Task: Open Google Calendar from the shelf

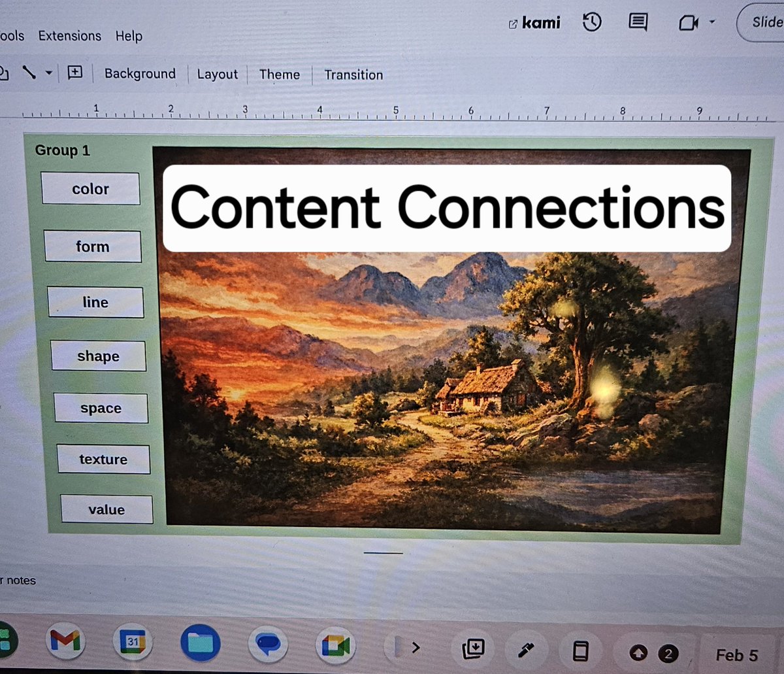Action: tap(133, 642)
